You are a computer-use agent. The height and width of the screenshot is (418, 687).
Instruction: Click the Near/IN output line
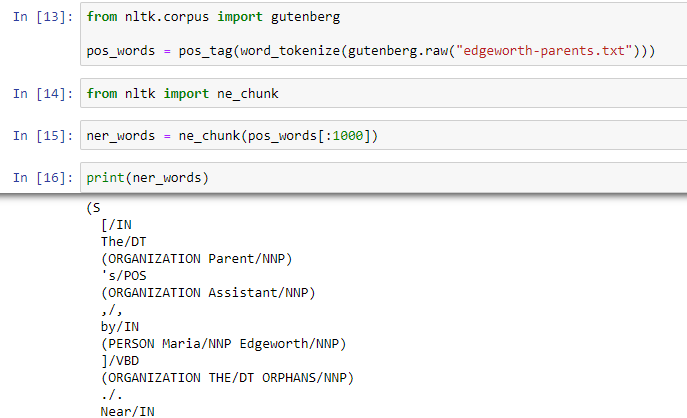tap(123, 411)
